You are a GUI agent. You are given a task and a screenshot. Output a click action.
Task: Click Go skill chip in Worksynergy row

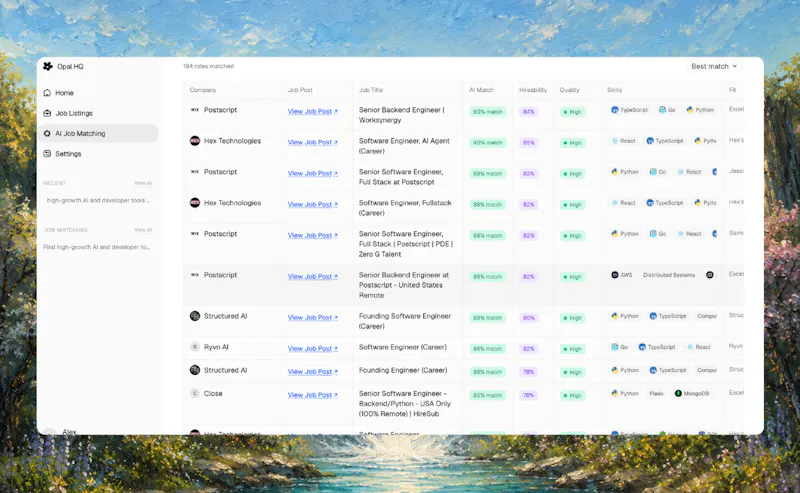[x=667, y=110]
